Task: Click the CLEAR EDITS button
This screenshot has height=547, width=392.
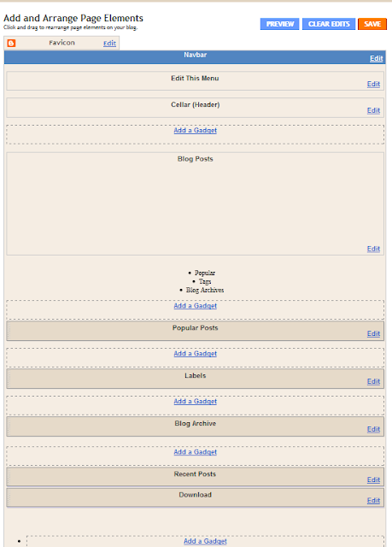Action: (x=329, y=24)
